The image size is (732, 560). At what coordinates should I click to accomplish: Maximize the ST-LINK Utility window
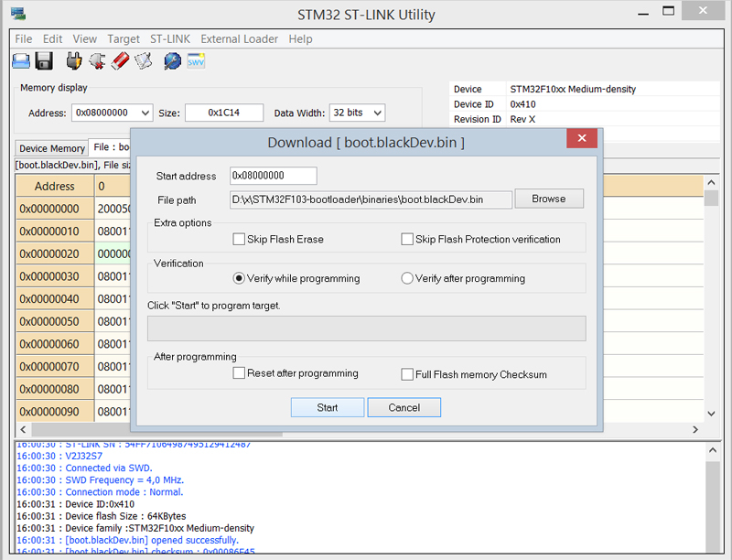(668, 11)
